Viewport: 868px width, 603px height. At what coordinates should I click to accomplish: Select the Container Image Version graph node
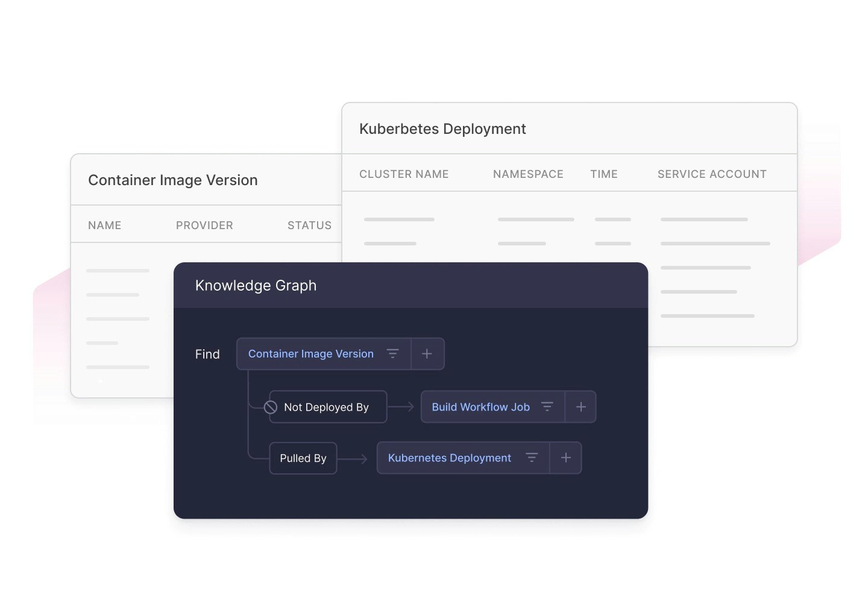click(x=312, y=354)
